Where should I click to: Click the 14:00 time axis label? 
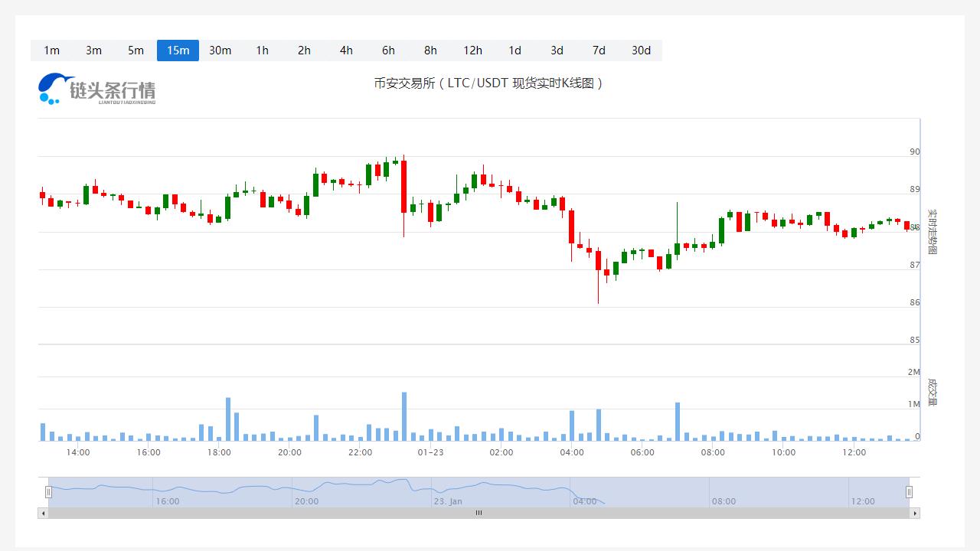click(78, 452)
